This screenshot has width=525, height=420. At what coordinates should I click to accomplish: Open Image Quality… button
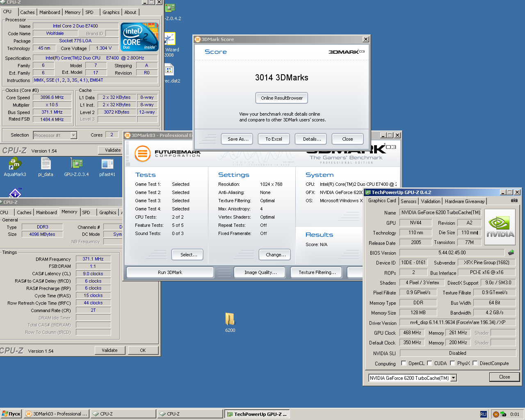pyautogui.click(x=260, y=272)
